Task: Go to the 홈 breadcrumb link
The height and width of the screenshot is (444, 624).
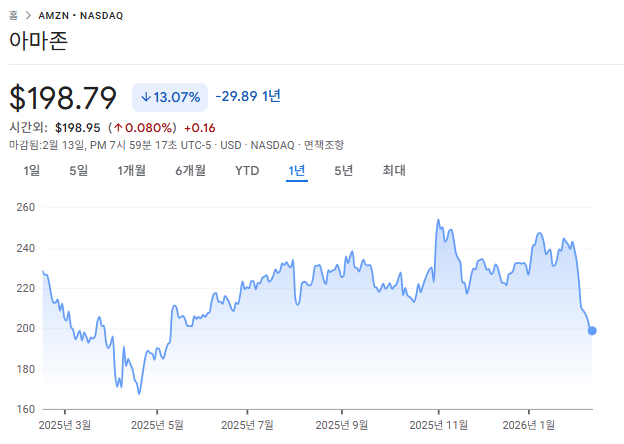Action: (x=14, y=16)
